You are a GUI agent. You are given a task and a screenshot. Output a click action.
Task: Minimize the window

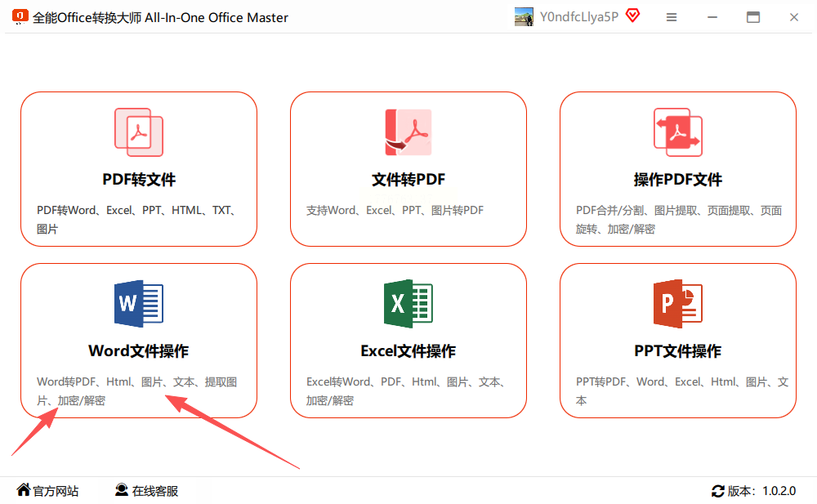coord(712,17)
